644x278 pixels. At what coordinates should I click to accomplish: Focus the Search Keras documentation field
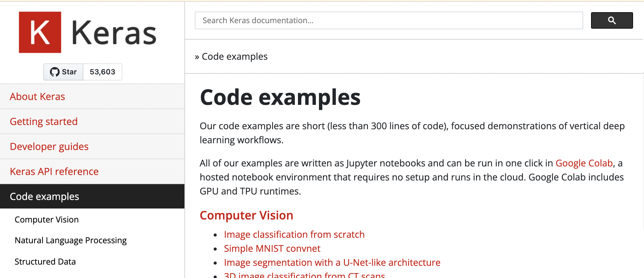click(x=388, y=20)
